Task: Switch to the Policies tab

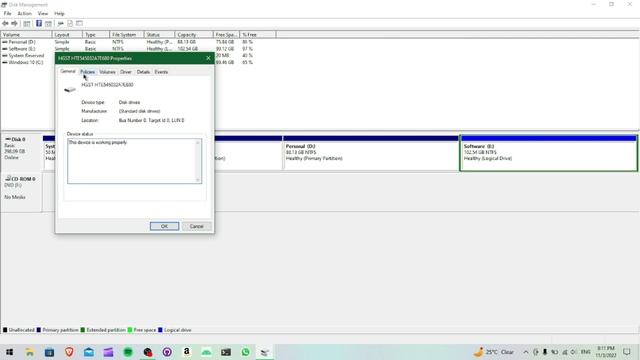Action: (x=87, y=72)
